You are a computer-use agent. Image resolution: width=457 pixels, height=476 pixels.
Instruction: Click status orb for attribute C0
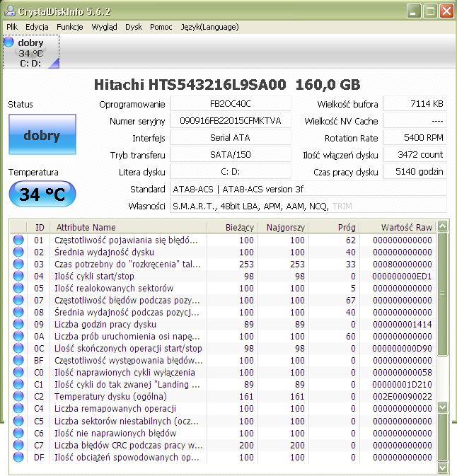(18, 372)
